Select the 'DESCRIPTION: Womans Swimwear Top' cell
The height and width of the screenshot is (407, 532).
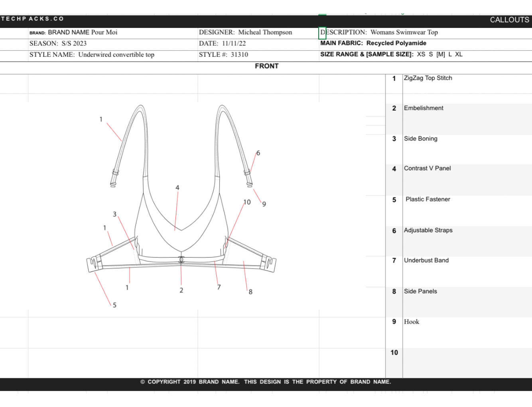(x=426, y=33)
